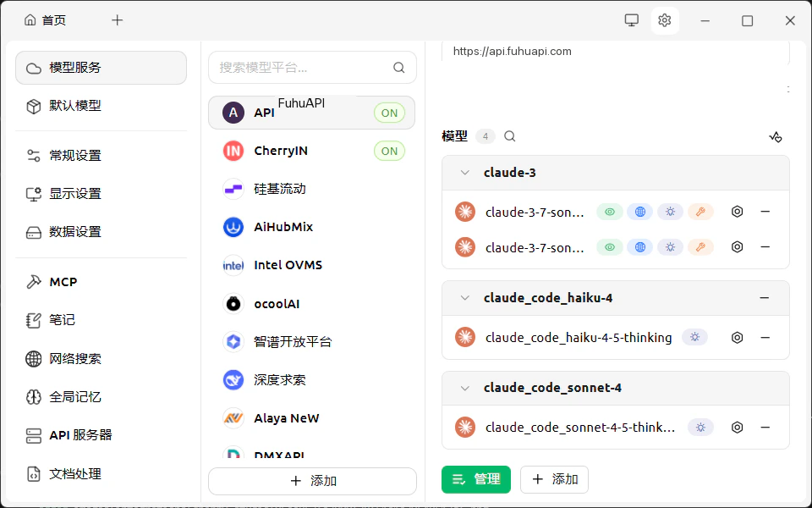Open MCP settings via hammer icon

click(x=34, y=282)
